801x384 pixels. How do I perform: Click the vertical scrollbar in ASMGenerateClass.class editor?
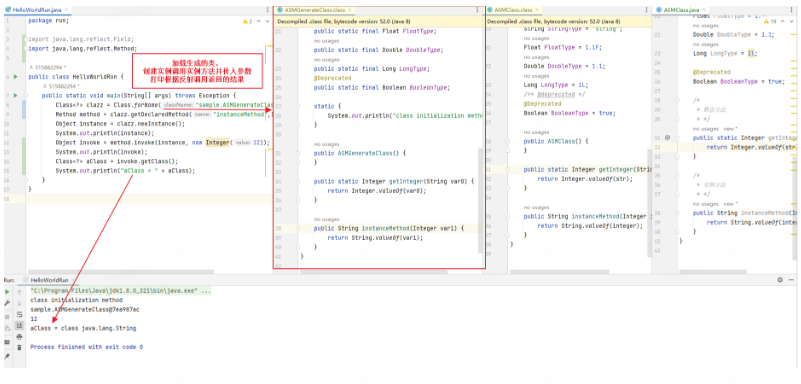480,200
